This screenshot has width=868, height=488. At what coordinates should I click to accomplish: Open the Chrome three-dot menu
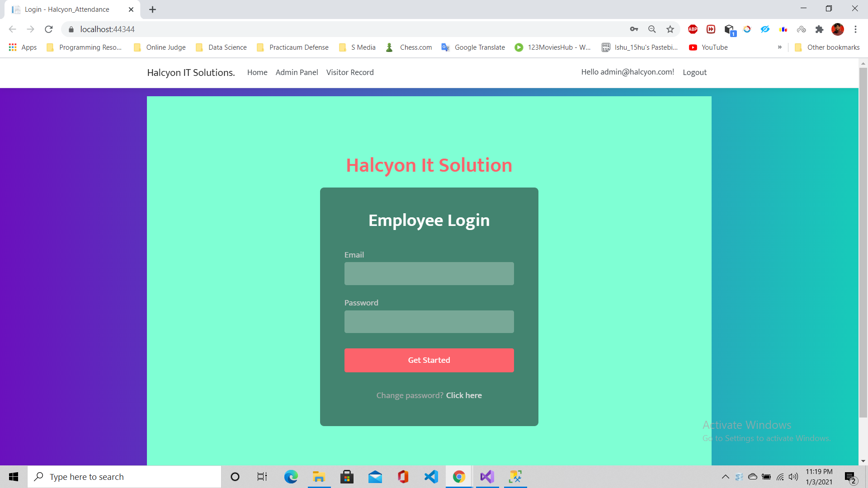tap(855, 29)
